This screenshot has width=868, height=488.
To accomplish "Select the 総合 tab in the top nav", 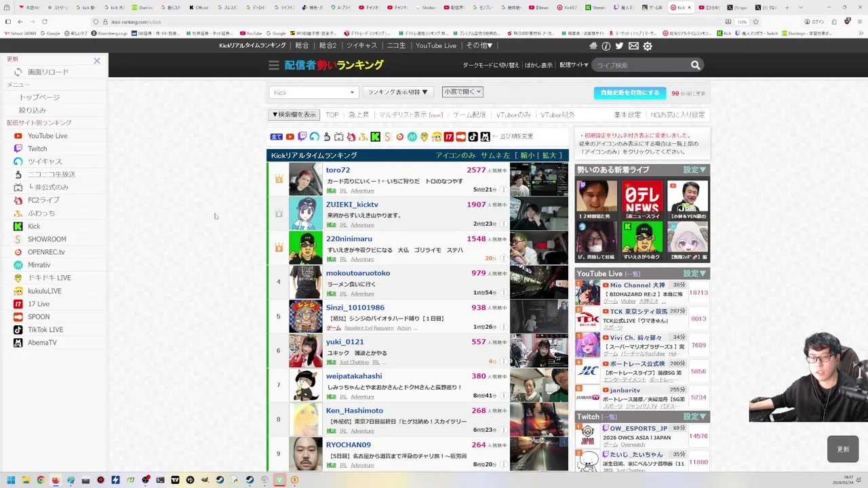I will pos(302,45).
